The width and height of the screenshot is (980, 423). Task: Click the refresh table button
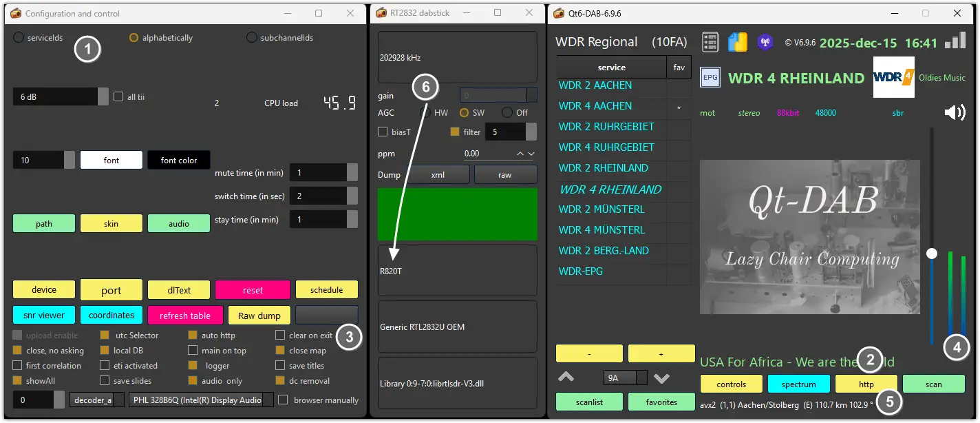[185, 316]
